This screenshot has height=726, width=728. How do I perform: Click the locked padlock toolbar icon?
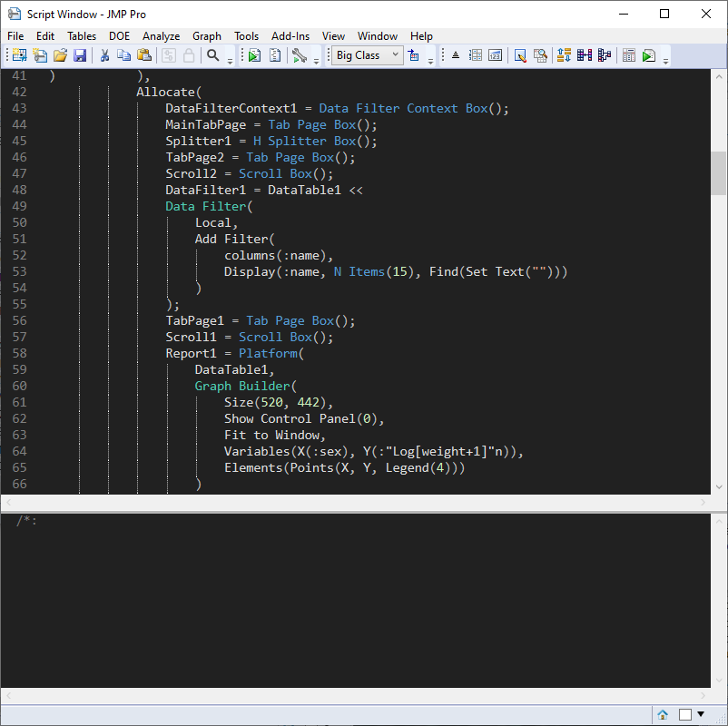tap(189, 55)
